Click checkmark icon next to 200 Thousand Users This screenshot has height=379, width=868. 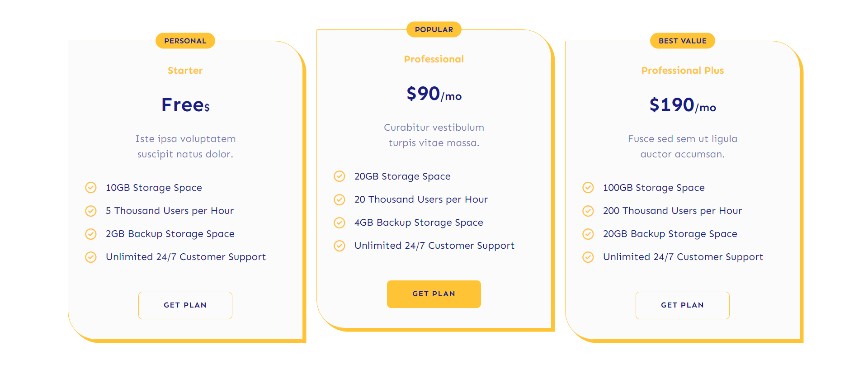[x=588, y=211]
